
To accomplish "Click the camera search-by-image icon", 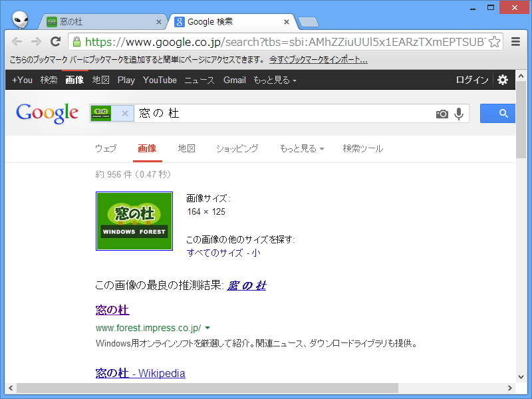I will [x=442, y=114].
